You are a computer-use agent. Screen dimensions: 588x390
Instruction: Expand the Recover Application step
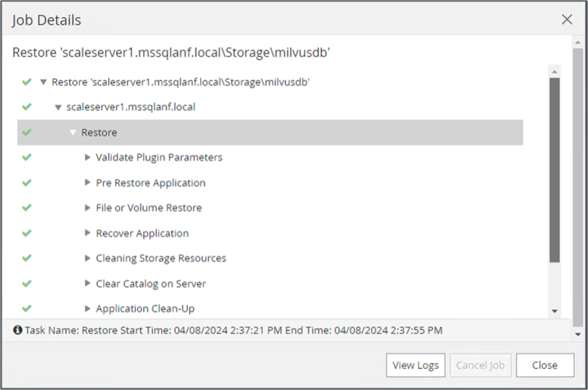[x=88, y=233]
